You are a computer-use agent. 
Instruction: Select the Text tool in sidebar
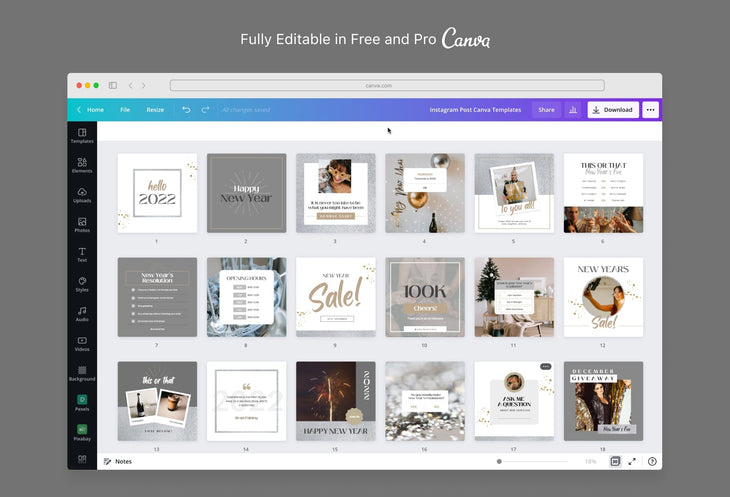[82, 253]
